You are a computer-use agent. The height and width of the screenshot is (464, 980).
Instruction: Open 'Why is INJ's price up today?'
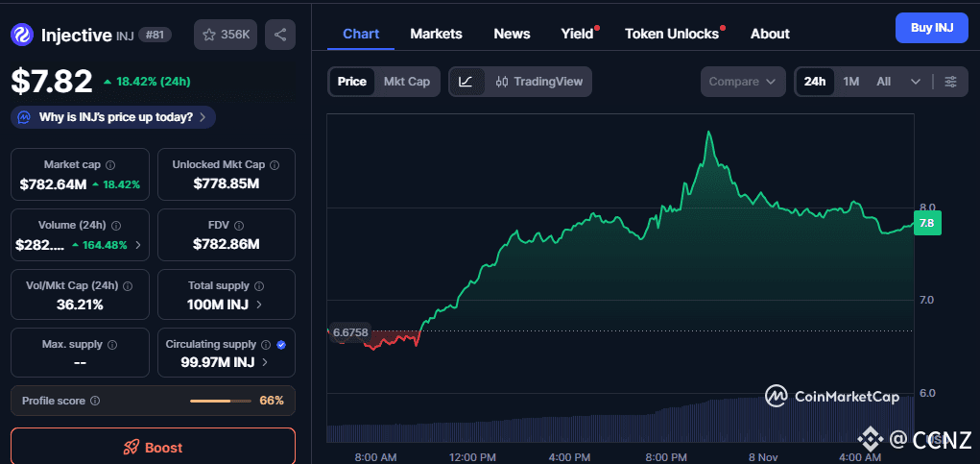[x=115, y=117]
